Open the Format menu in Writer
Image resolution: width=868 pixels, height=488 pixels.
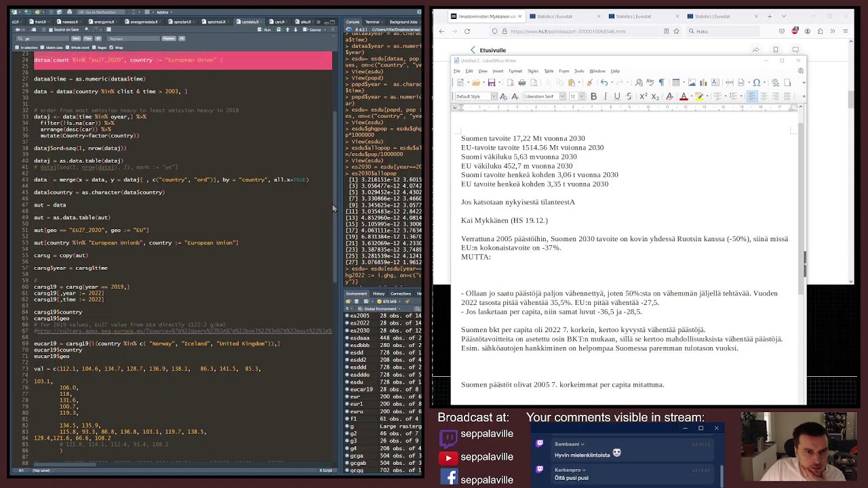pos(515,71)
